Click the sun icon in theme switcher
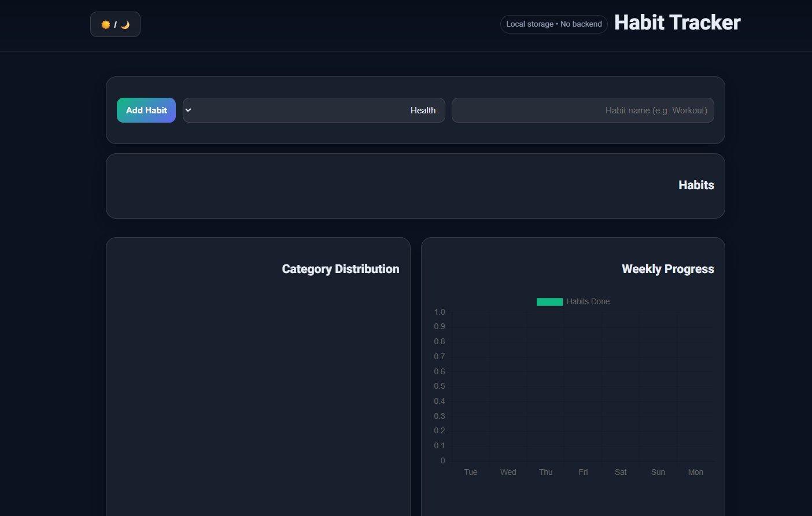The image size is (812, 516). 106,24
